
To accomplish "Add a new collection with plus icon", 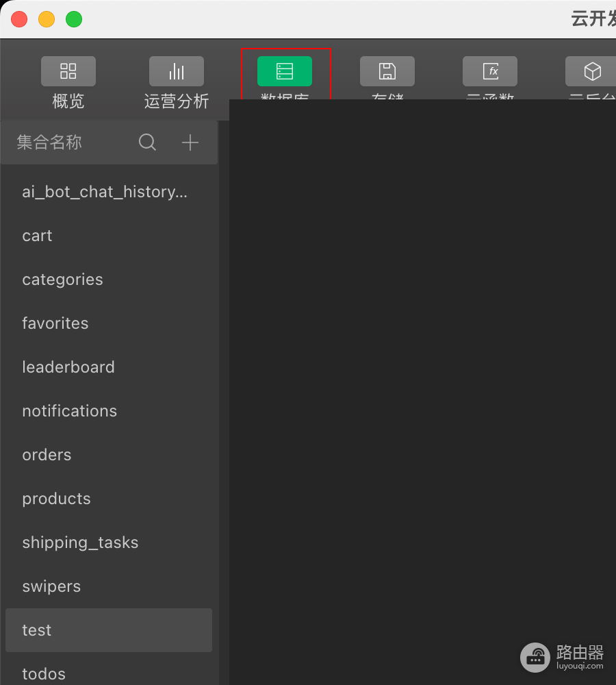I will click(x=190, y=142).
